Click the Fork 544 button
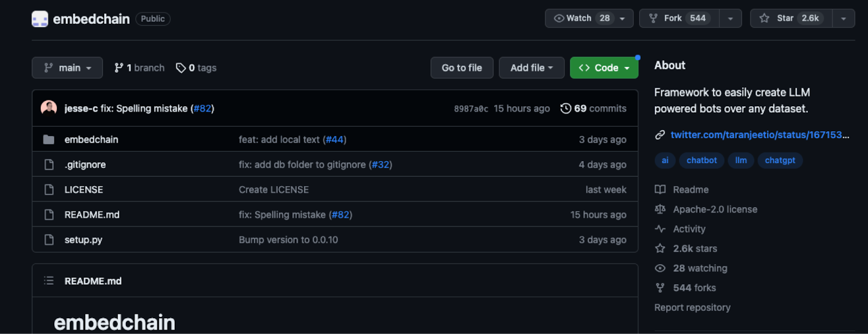The height and width of the screenshot is (334, 868). [680, 18]
